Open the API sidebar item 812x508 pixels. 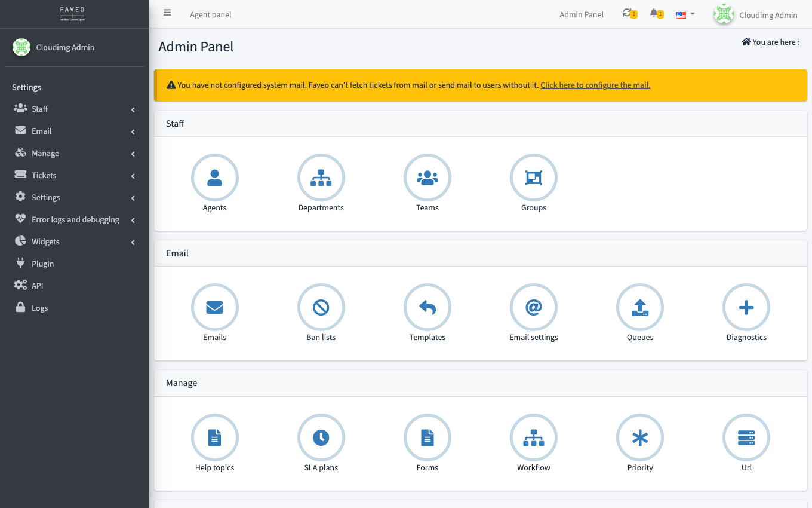(75, 286)
